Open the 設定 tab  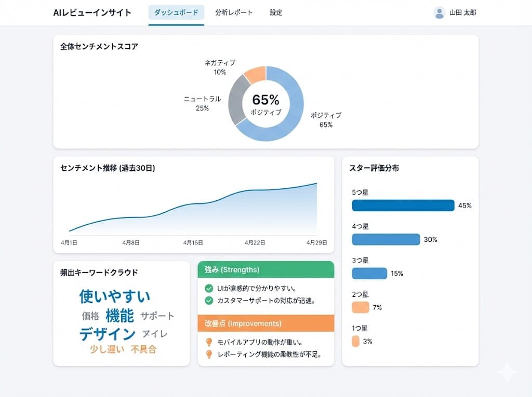pyautogui.click(x=276, y=12)
